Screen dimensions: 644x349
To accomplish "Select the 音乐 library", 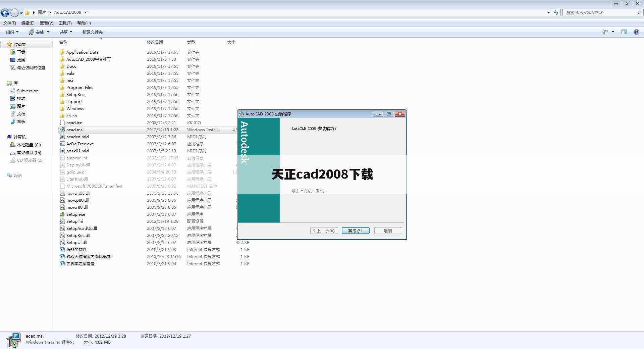I will [21, 121].
